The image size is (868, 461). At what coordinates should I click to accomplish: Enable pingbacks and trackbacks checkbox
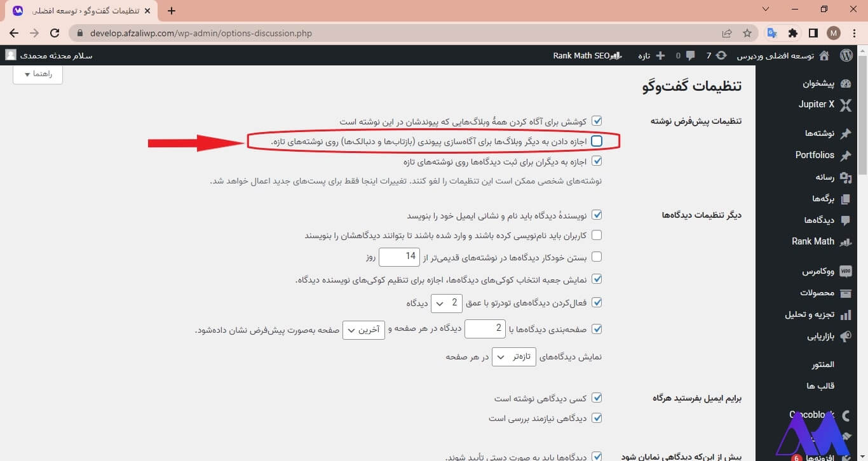tap(597, 141)
